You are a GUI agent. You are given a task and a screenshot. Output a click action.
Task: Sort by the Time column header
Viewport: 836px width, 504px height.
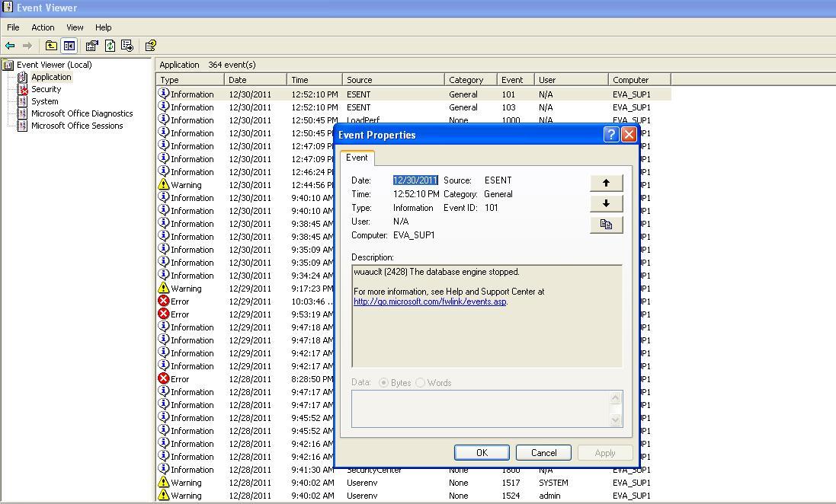315,80
